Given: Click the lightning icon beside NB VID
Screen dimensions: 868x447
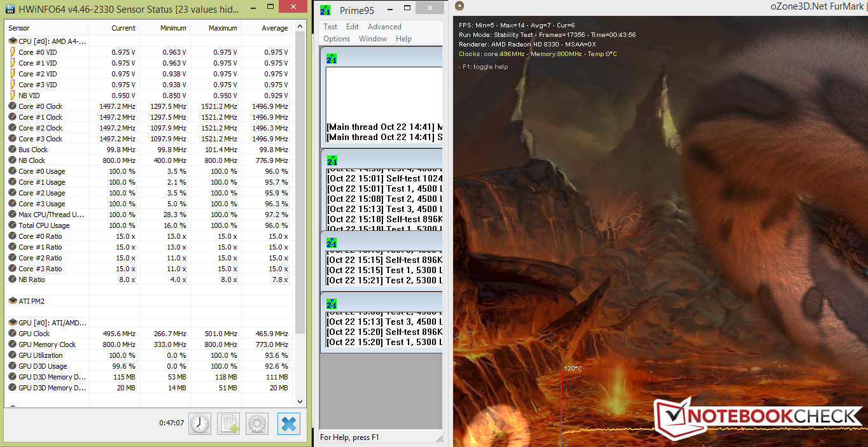Looking at the screenshot, I should pos(13,96).
